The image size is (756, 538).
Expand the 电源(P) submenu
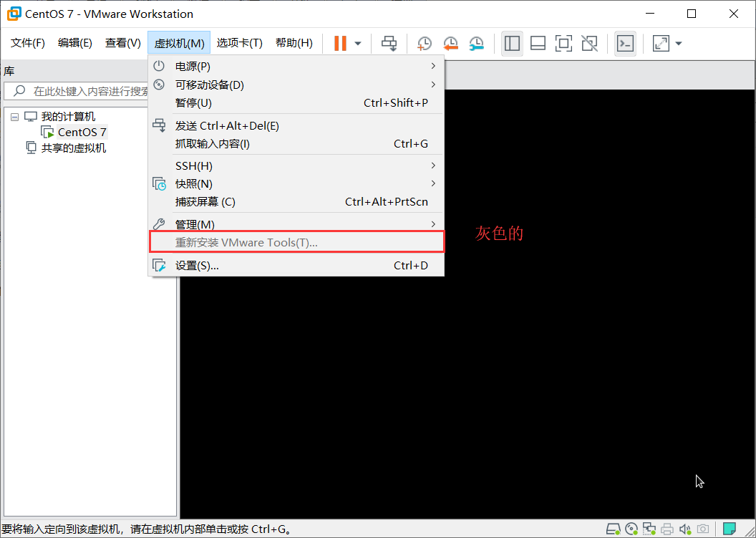296,66
